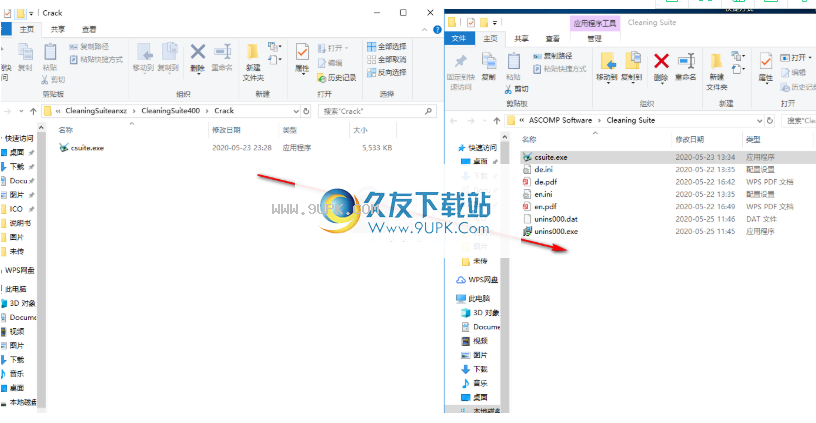Click CleaningSuite400 breadcrumb in Crack window
This screenshot has width=816, height=423.
point(171,111)
